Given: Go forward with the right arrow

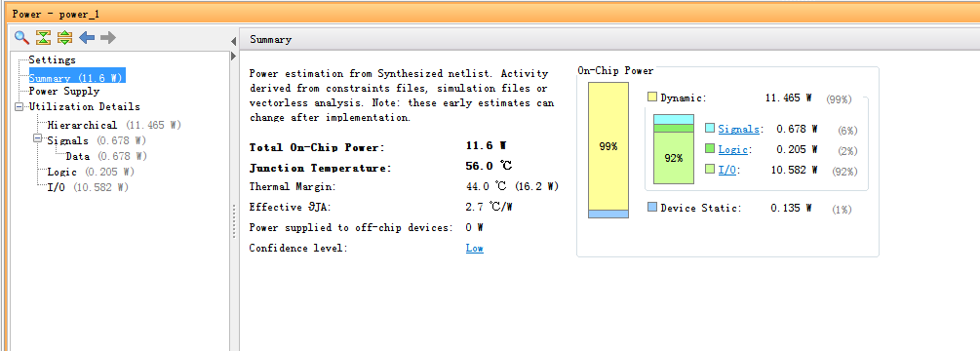Looking at the screenshot, I should pyautogui.click(x=108, y=37).
